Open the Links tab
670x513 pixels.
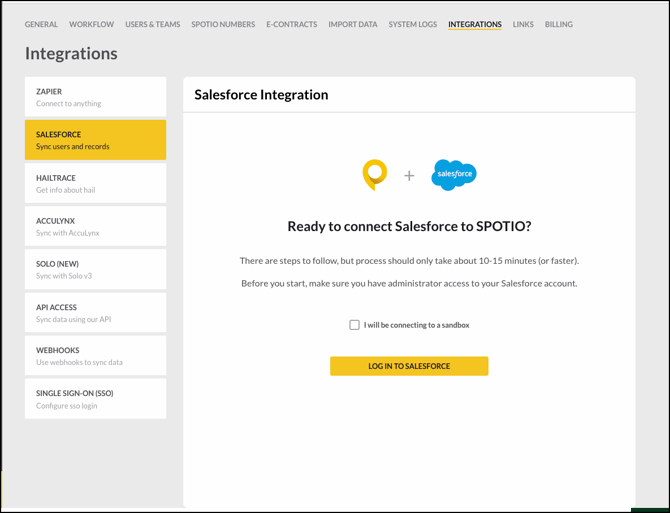523,24
